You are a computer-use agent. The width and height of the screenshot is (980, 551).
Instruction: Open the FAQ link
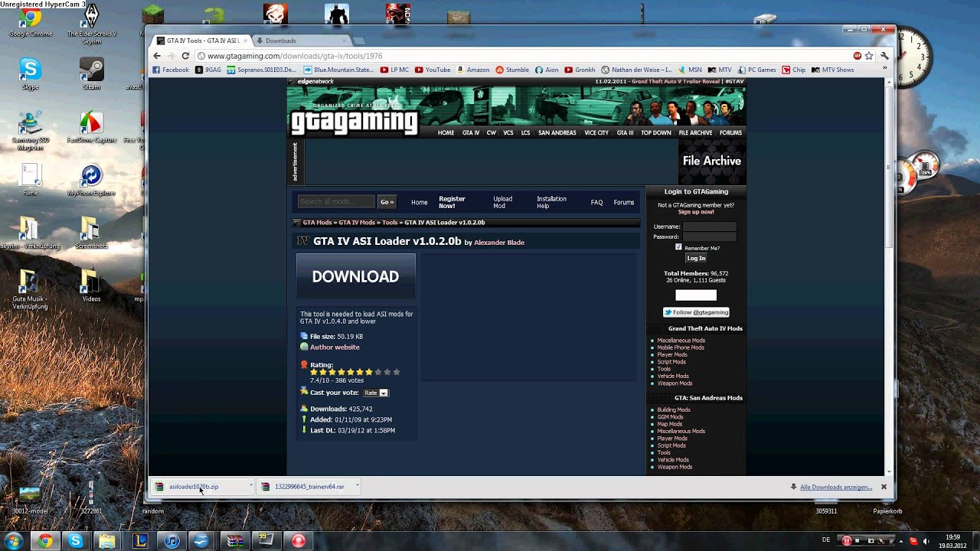tap(596, 202)
